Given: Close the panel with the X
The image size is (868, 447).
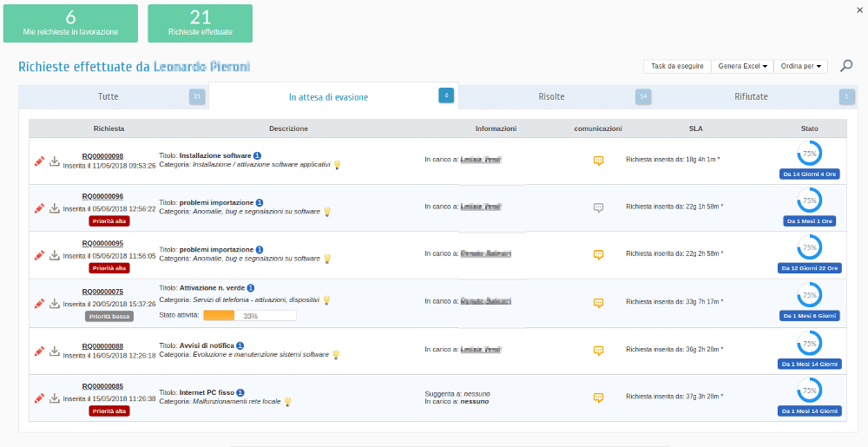Looking at the screenshot, I should 858,10.
